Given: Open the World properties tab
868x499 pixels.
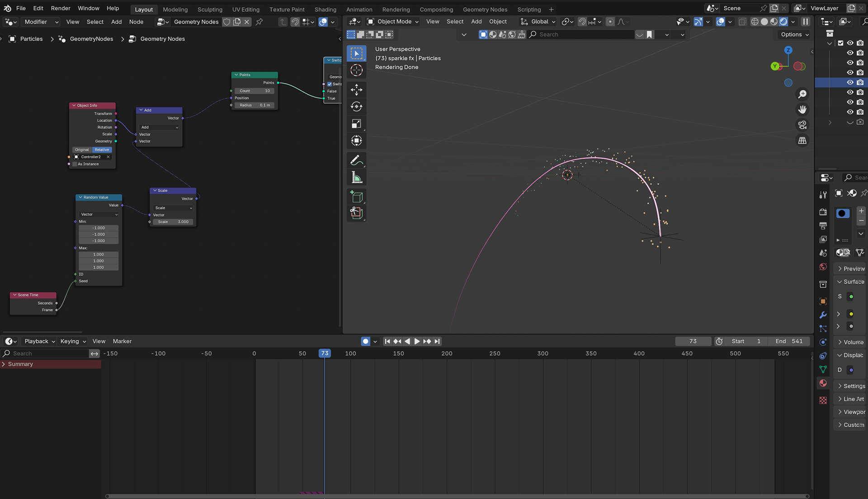Looking at the screenshot, I should (823, 266).
